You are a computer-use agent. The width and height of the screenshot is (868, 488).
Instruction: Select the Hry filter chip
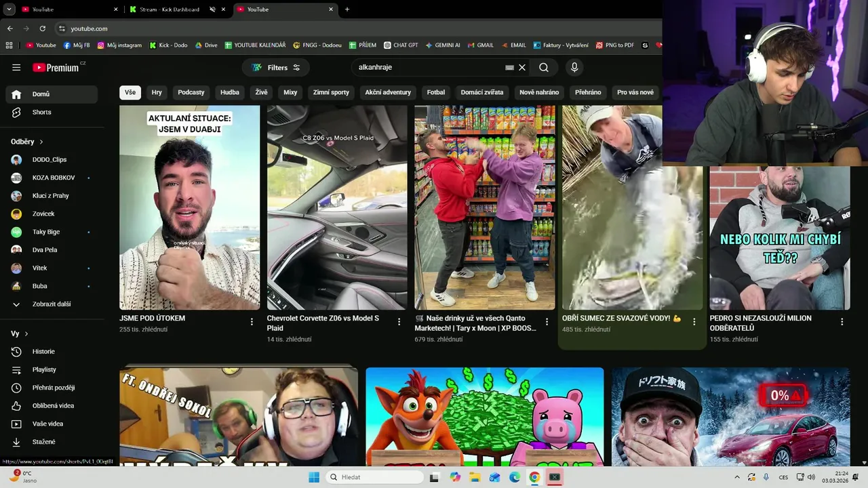coord(157,92)
